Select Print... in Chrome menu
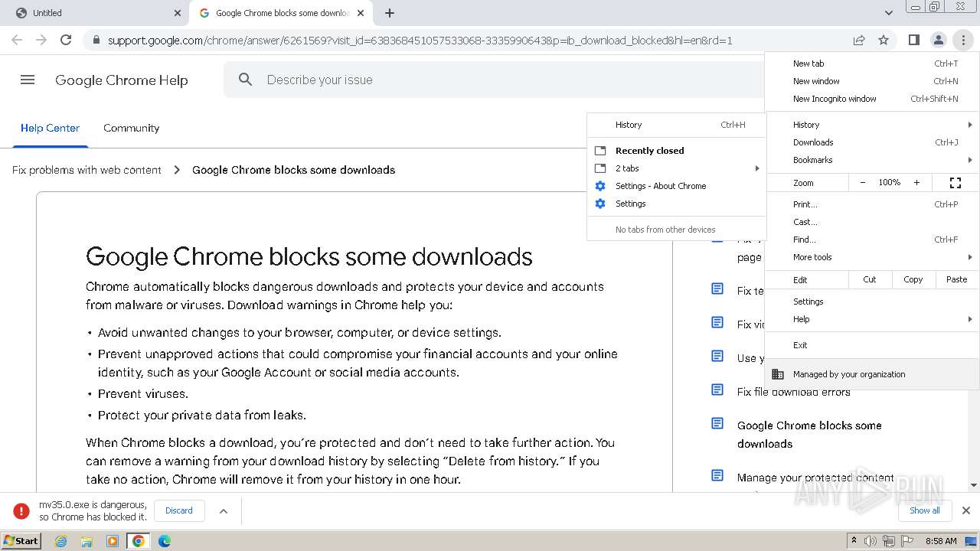This screenshot has width=980, height=551. pos(872,204)
